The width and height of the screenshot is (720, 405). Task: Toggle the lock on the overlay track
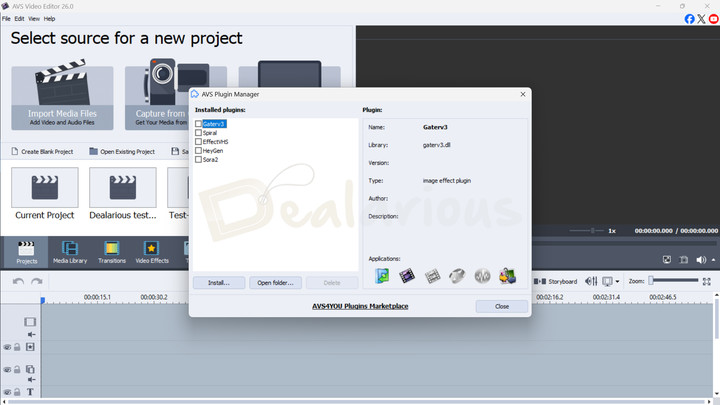click(x=17, y=370)
